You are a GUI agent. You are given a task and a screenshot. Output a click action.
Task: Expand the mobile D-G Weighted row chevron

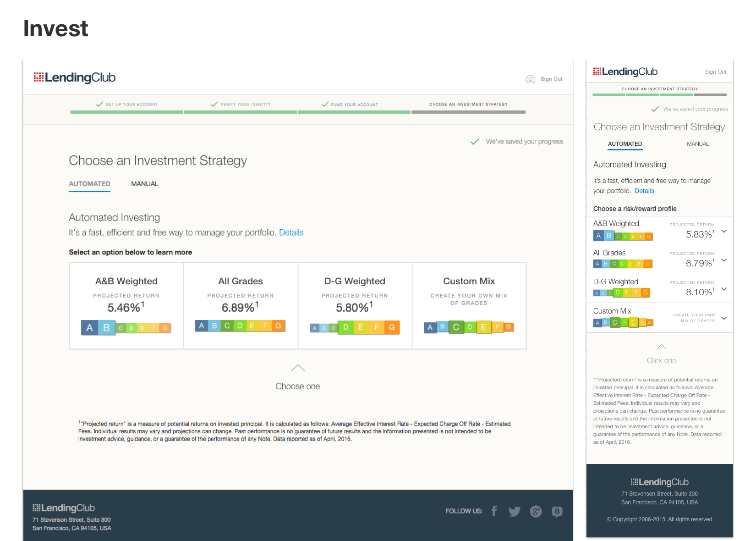pos(724,289)
